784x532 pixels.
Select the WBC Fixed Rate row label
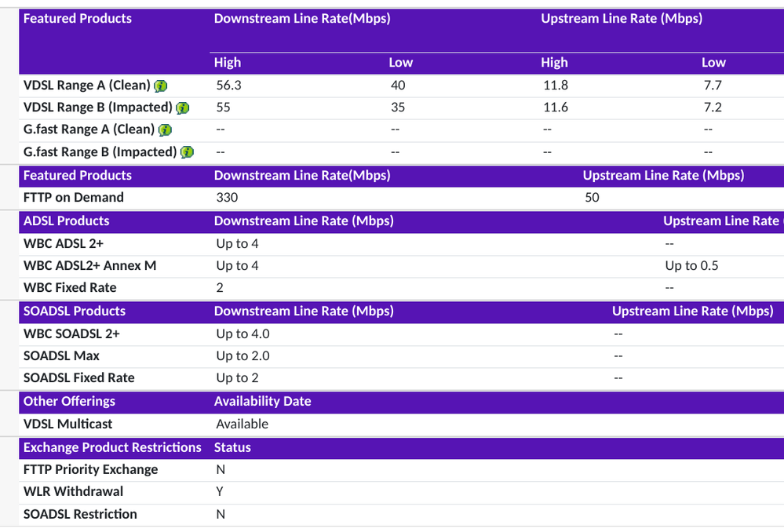68,287
